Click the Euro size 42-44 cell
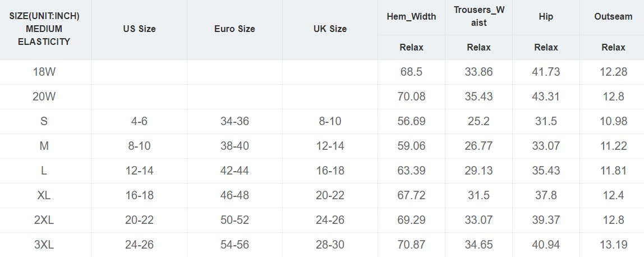This screenshot has width=644, height=257. click(x=234, y=171)
